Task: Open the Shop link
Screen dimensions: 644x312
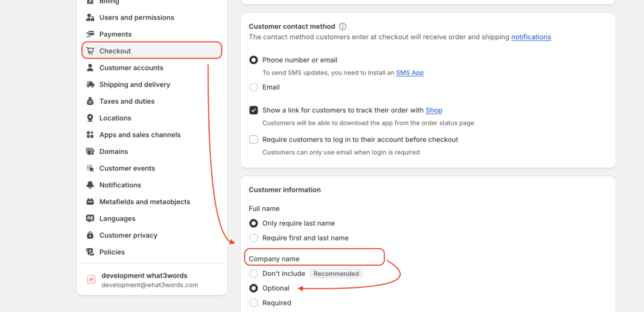Action: click(434, 110)
